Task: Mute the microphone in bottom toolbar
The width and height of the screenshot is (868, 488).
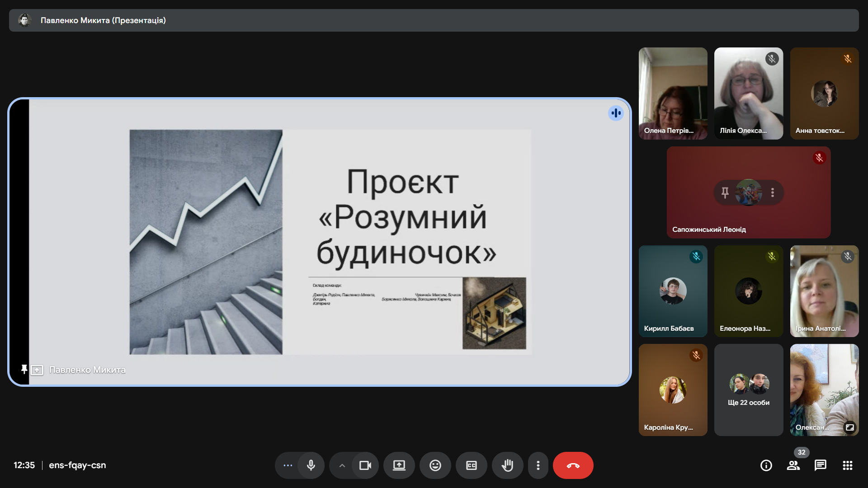Action: (x=311, y=465)
